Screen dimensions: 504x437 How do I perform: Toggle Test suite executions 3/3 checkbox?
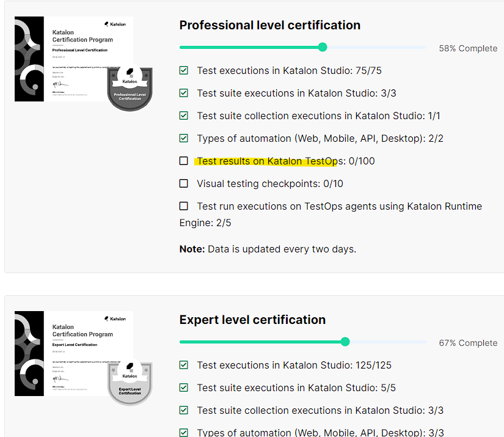pyautogui.click(x=183, y=93)
